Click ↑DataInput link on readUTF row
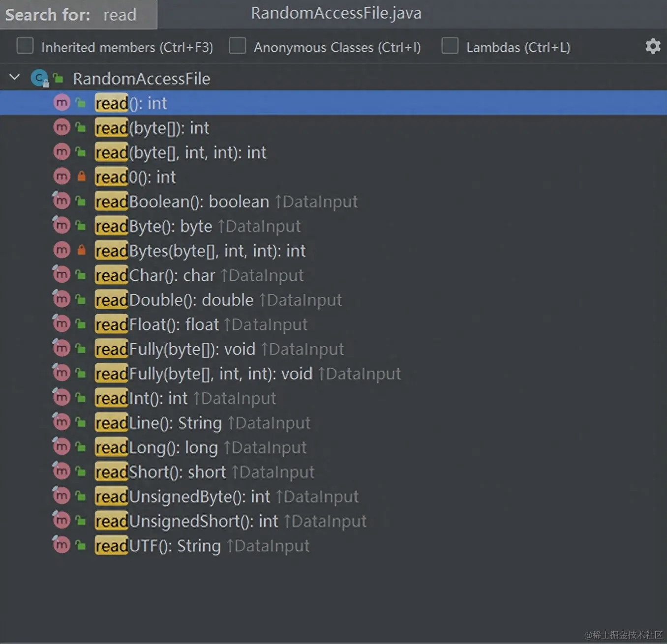This screenshot has width=667, height=644. [268, 546]
